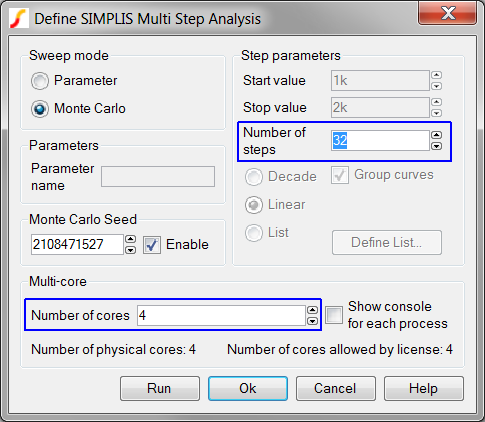
Task: Increment the Number of cores spinner
Action: pos(312,310)
